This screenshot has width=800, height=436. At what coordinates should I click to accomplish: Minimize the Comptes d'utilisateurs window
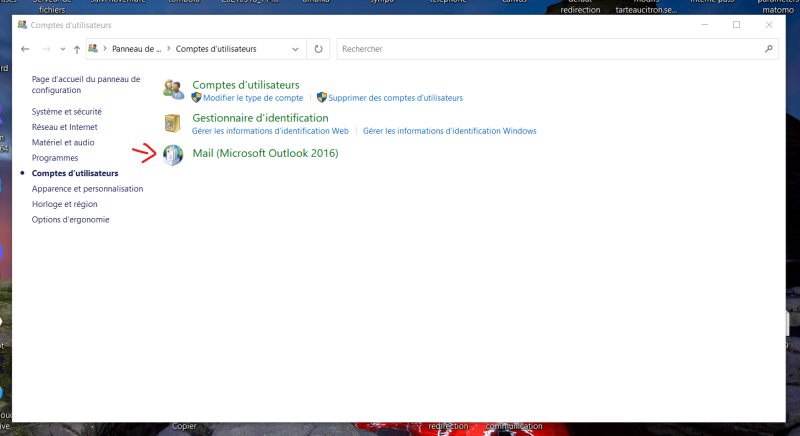point(705,24)
